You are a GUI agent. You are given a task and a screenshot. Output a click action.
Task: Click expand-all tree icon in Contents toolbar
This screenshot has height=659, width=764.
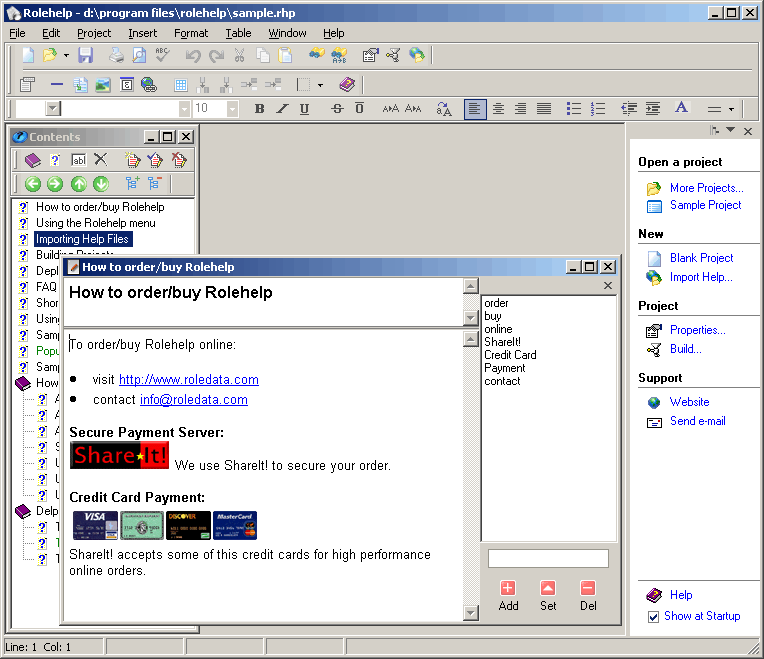point(131,184)
